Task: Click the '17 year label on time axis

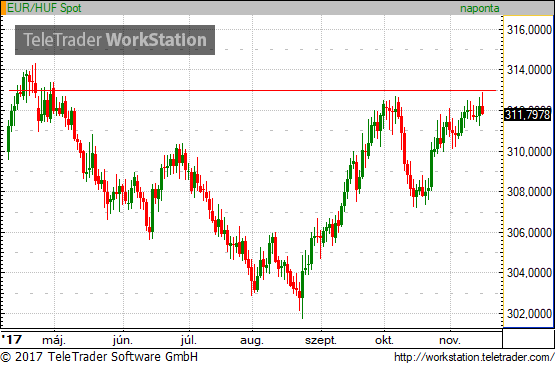Action: coord(12,340)
